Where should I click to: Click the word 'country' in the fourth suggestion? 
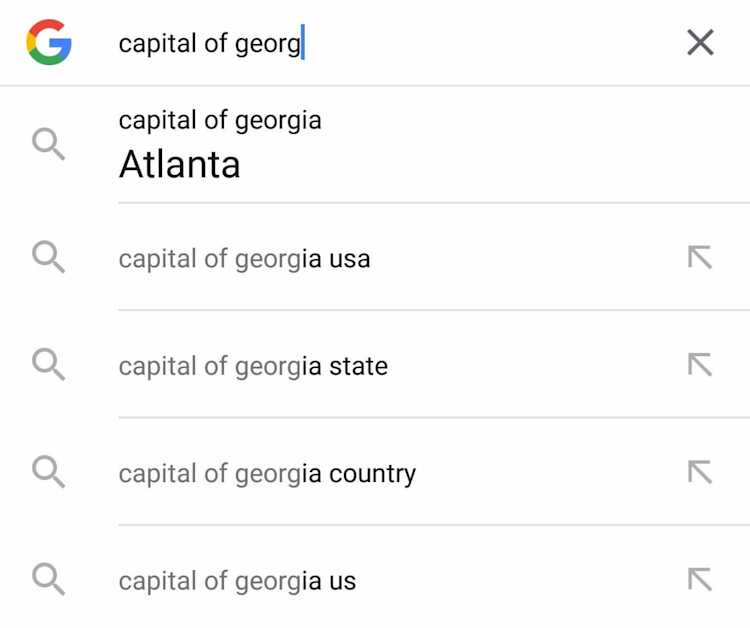373,474
